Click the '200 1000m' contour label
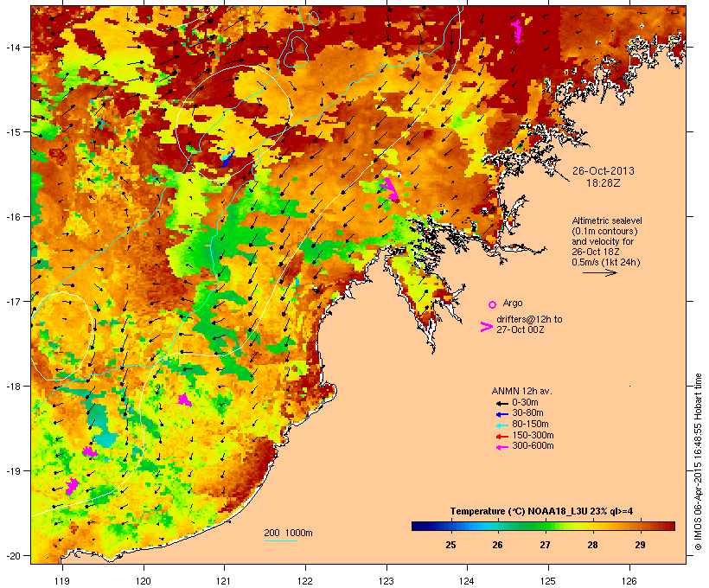709x588 pixels. click(288, 533)
